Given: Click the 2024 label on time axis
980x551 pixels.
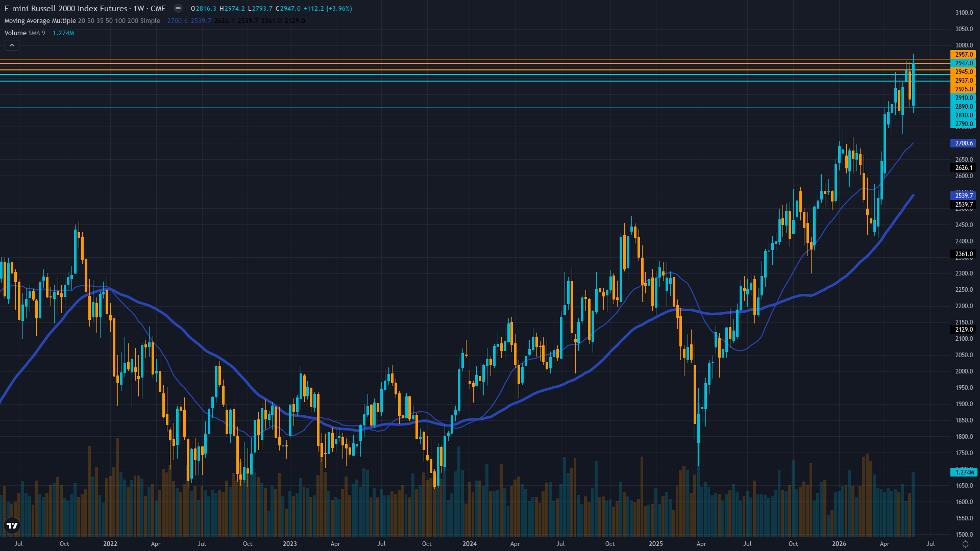Looking at the screenshot, I should click(470, 544).
